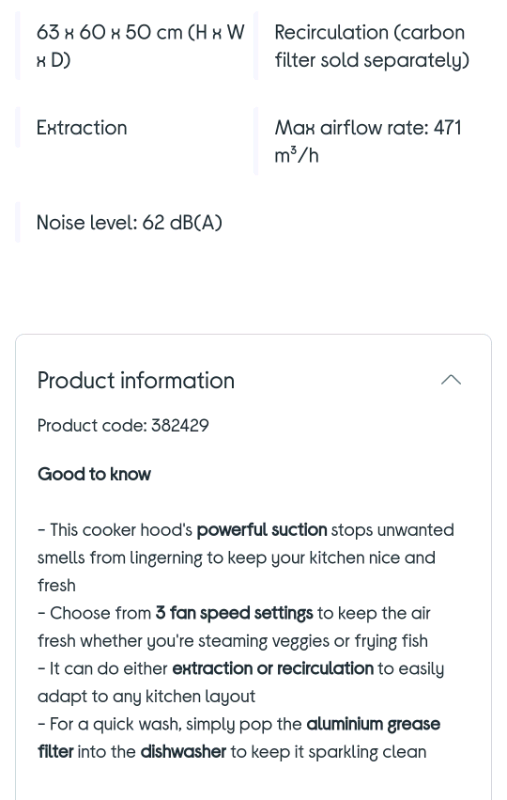The image size is (507, 800).
Task: Click the bold '3 fan speed settings' text
Action: (234, 613)
